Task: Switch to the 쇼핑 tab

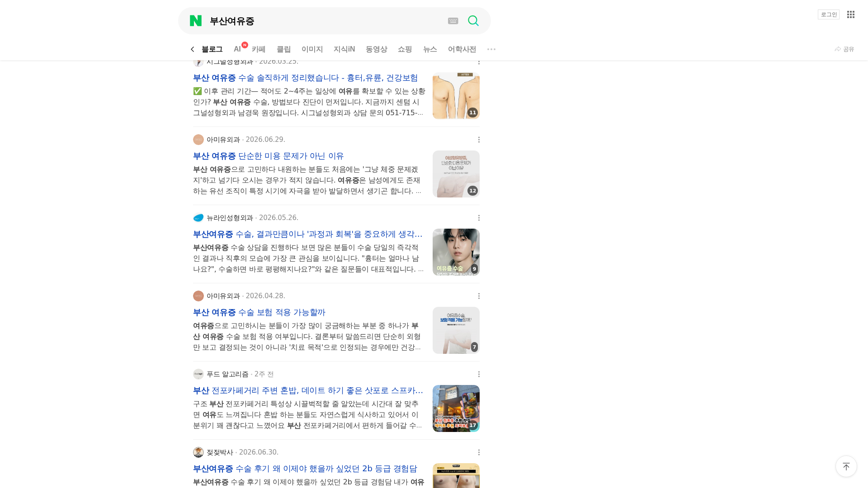Action: [x=405, y=49]
